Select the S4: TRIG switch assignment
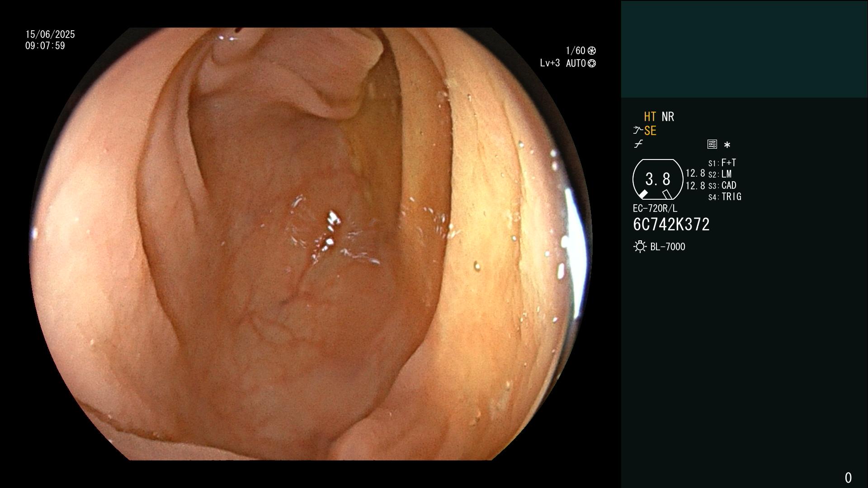 pos(725,197)
